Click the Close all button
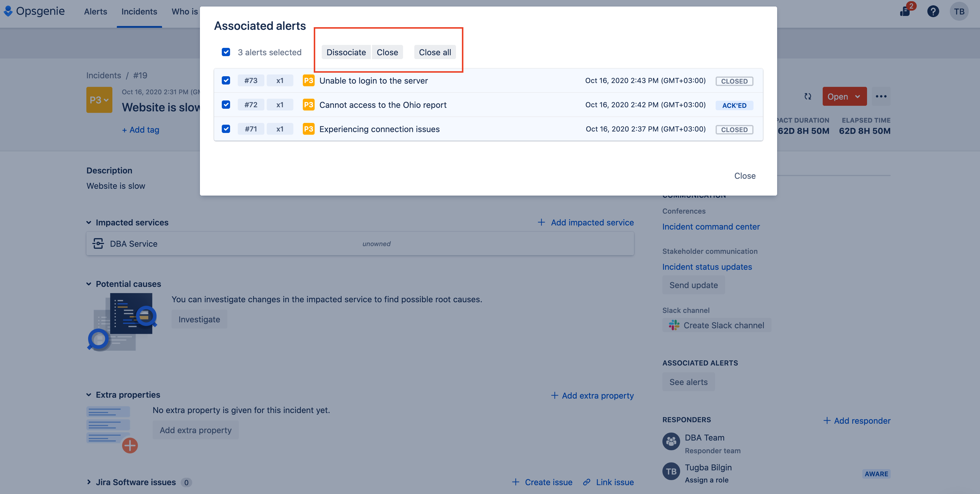 click(x=435, y=52)
